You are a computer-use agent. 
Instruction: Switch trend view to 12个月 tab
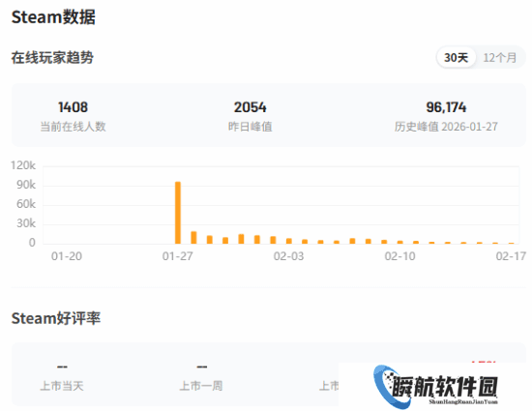click(x=500, y=58)
